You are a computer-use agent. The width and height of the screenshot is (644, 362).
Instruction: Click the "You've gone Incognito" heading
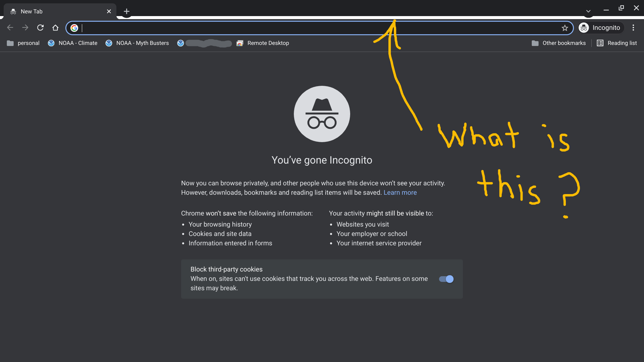pyautogui.click(x=322, y=160)
